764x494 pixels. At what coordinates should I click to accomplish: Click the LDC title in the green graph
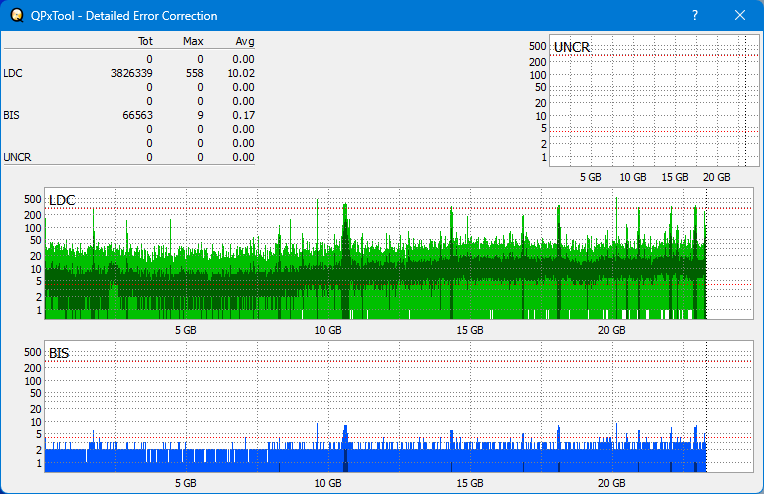62,201
